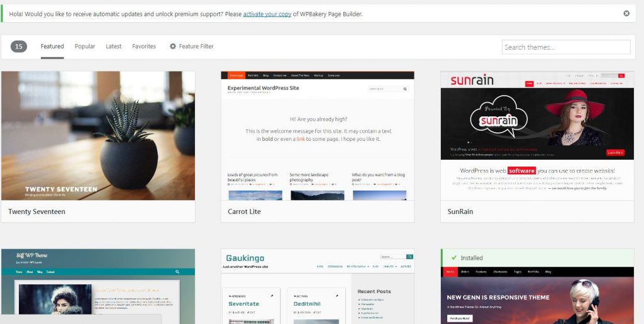Select the SunRain theme name label
The width and height of the screenshot is (644, 324).
pyautogui.click(x=460, y=211)
